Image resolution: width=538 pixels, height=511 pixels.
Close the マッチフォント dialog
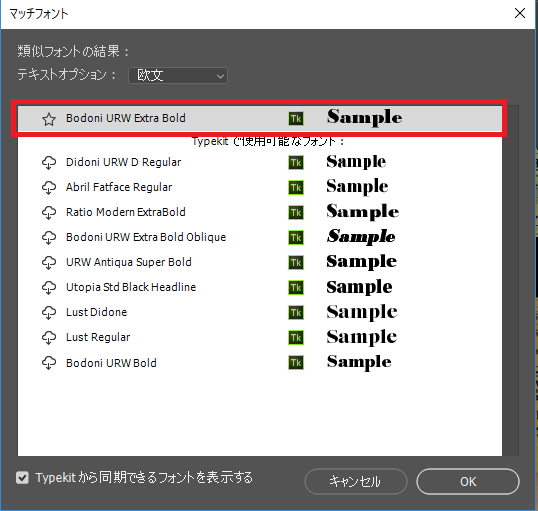click(520, 13)
